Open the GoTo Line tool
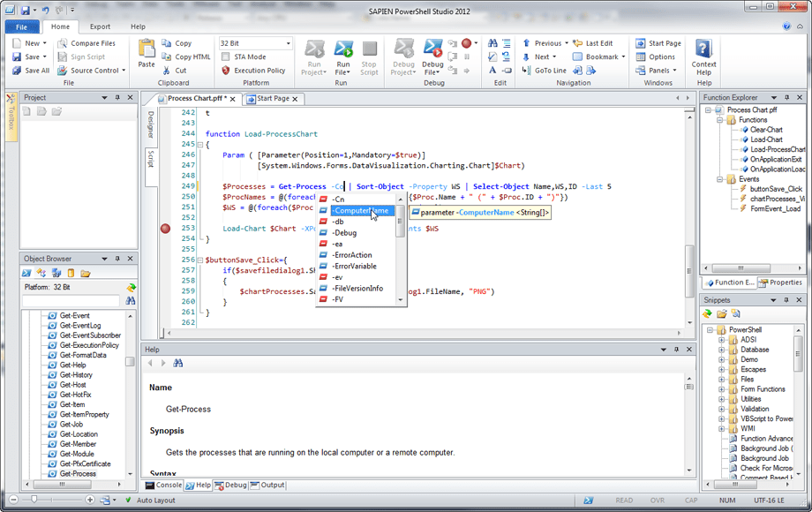The image size is (812, 512). (549, 70)
